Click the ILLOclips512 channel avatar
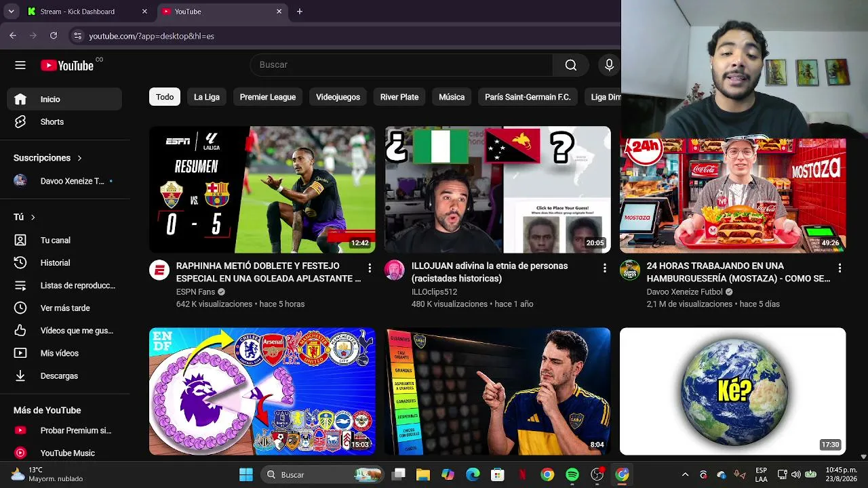This screenshot has height=488, width=868. pos(395,270)
